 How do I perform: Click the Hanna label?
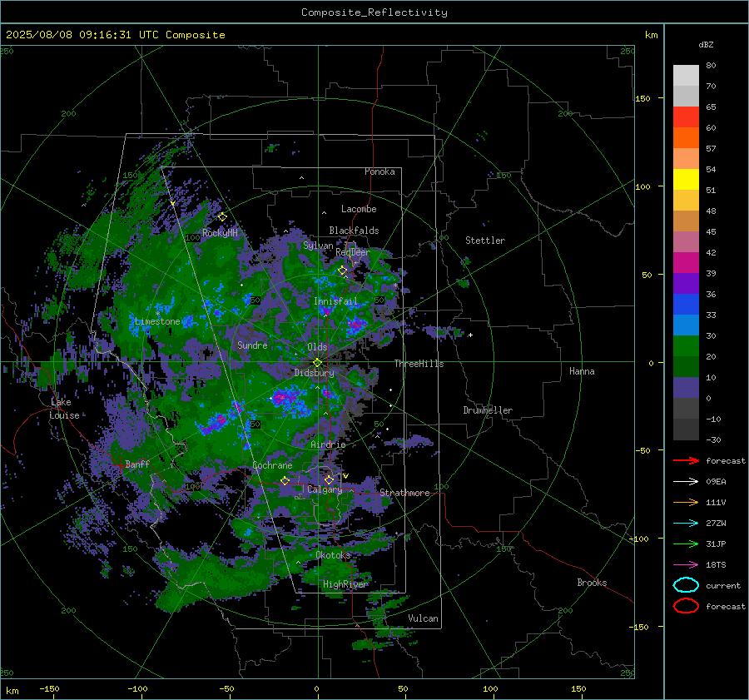582,371
